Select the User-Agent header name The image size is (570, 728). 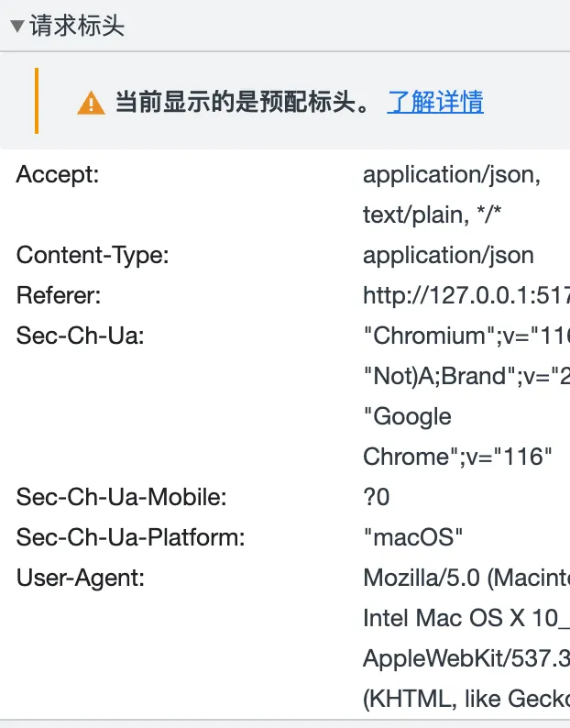coord(81,578)
